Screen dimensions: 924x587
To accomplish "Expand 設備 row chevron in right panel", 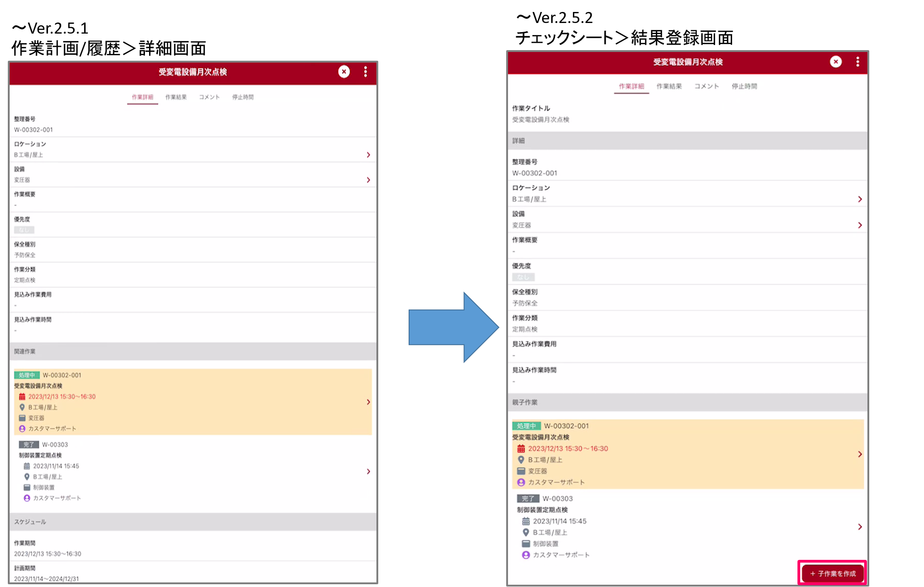I will pos(860,225).
